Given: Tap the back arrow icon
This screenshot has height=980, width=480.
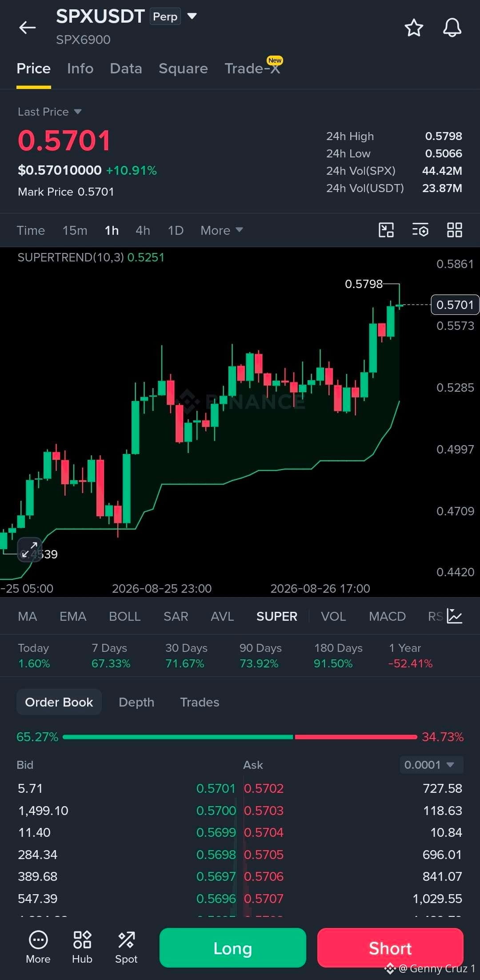Looking at the screenshot, I should click(x=27, y=28).
